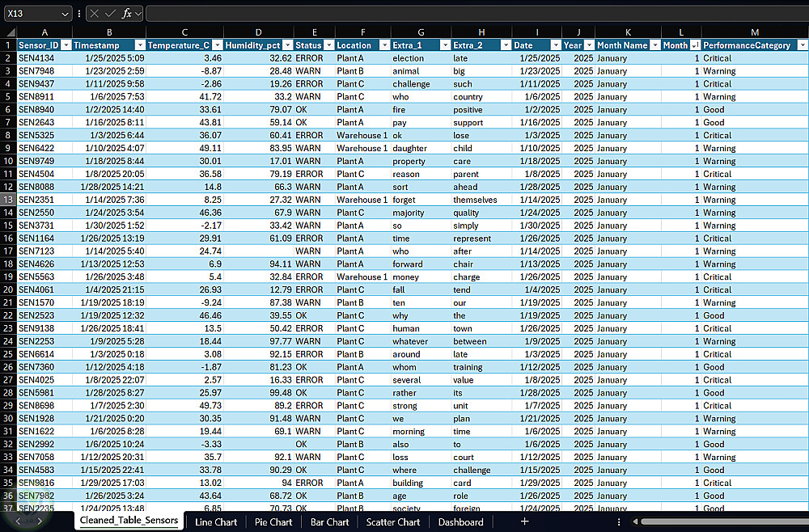809x532 pixels.
Task: Open the sheet tab options dots
Action: coord(619,521)
